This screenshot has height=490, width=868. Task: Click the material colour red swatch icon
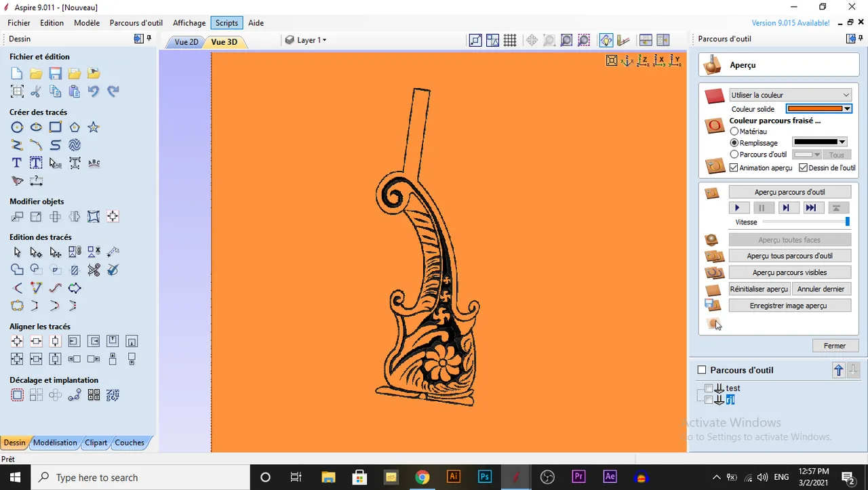coord(715,96)
